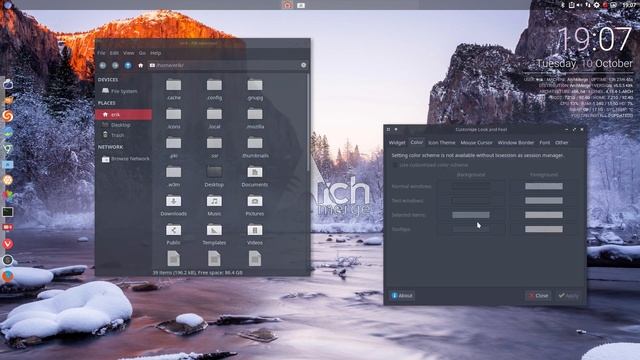The height and width of the screenshot is (360, 640).
Task: Pick Normal windows background color swatch
Action: coord(471,186)
